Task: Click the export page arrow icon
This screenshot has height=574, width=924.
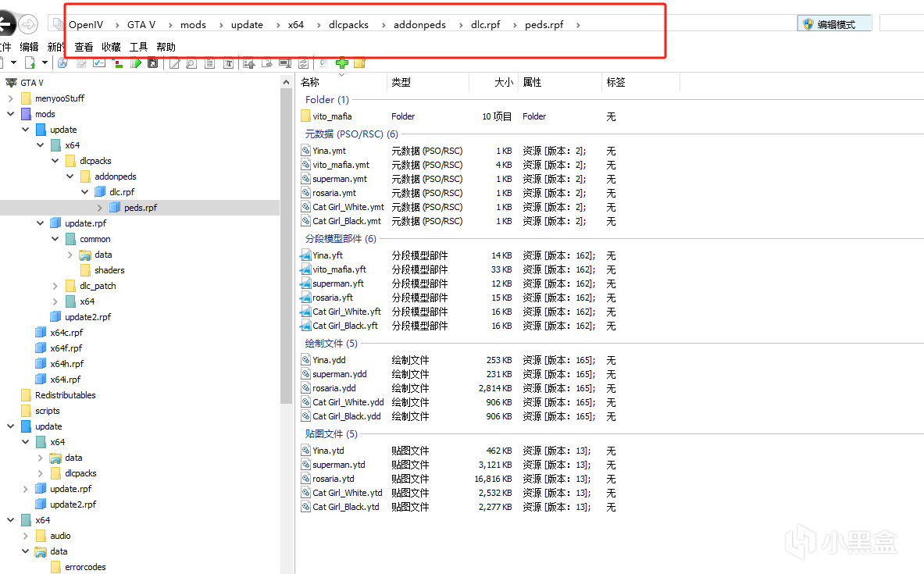Action: 267,63
